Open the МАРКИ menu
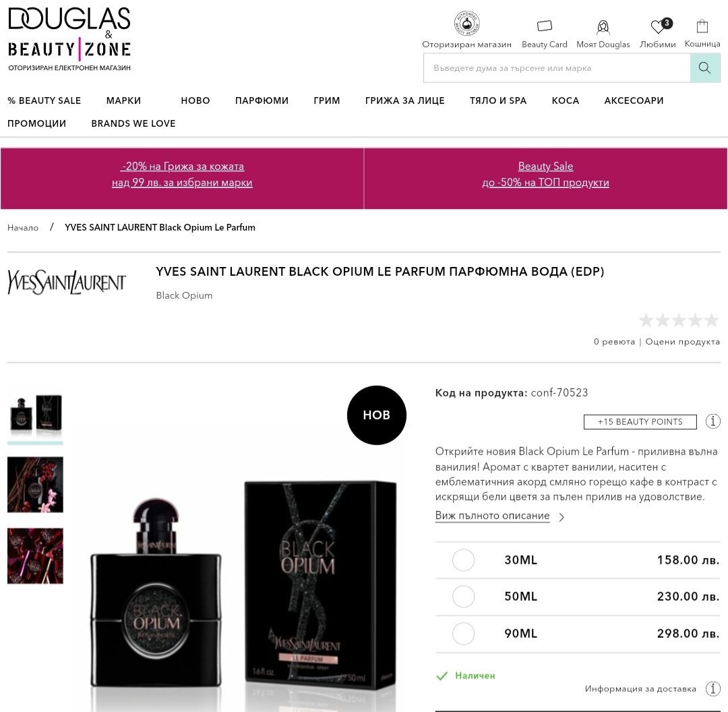This screenshot has height=712, width=728. click(x=123, y=100)
